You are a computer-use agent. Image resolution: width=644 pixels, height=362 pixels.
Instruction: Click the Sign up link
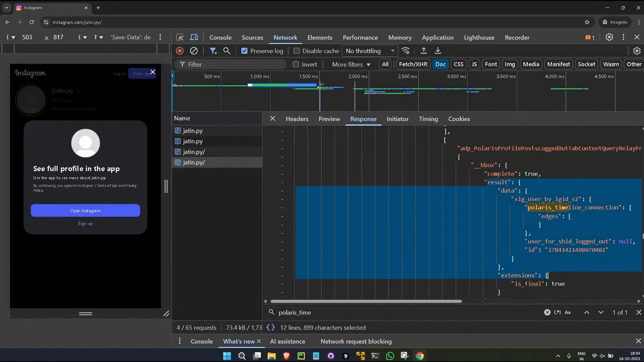pyautogui.click(x=85, y=223)
